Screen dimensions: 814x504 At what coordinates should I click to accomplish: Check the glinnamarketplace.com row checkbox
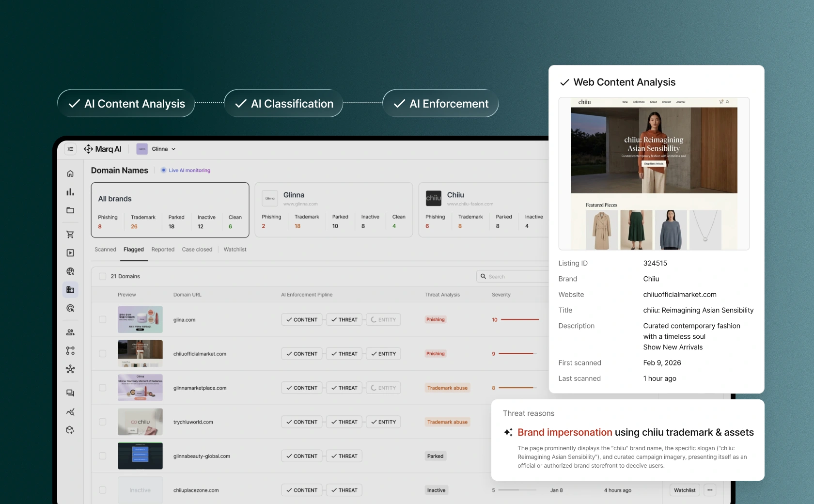[103, 388]
